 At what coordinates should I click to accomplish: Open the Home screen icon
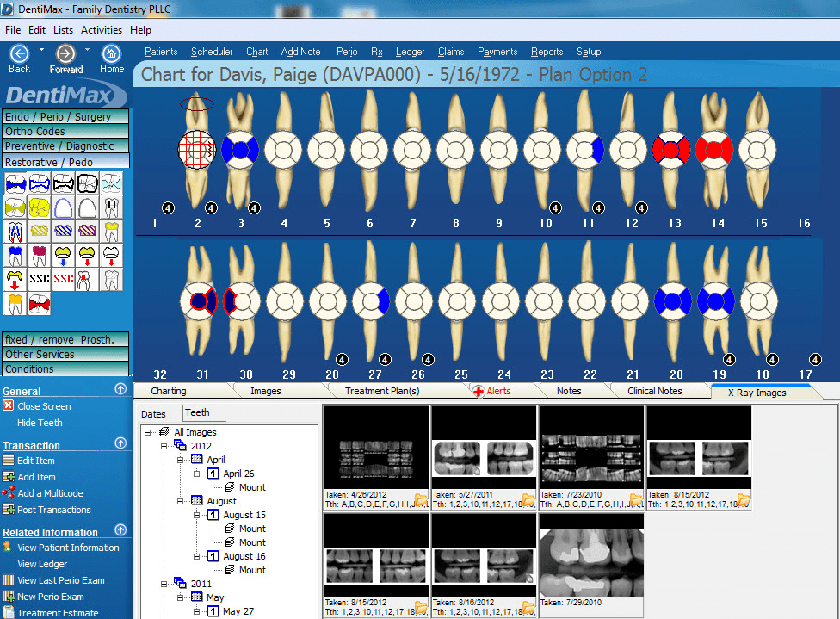(x=111, y=53)
